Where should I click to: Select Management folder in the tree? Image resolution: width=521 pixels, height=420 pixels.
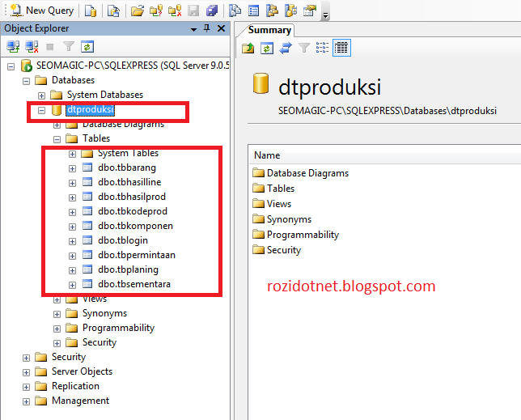tap(80, 401)
